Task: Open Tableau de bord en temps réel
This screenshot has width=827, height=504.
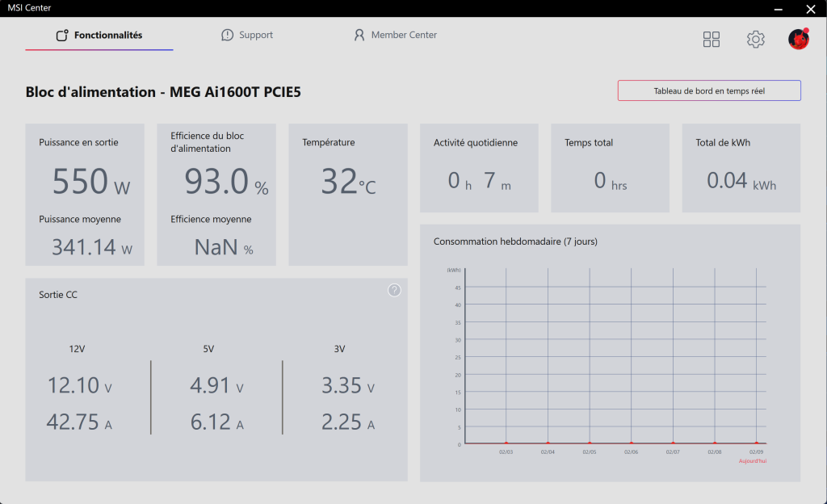Action: pos(709,90)
